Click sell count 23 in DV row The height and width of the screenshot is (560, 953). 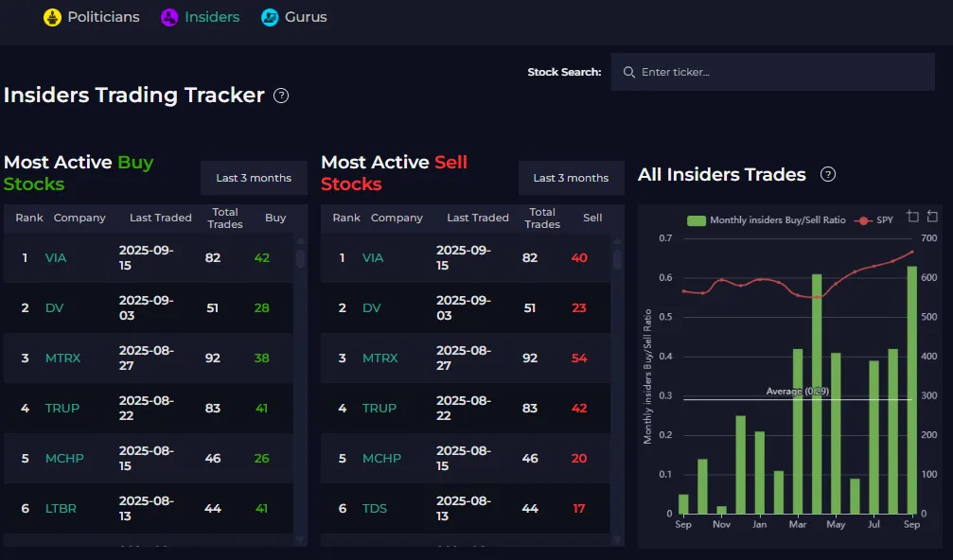[579, 308]
